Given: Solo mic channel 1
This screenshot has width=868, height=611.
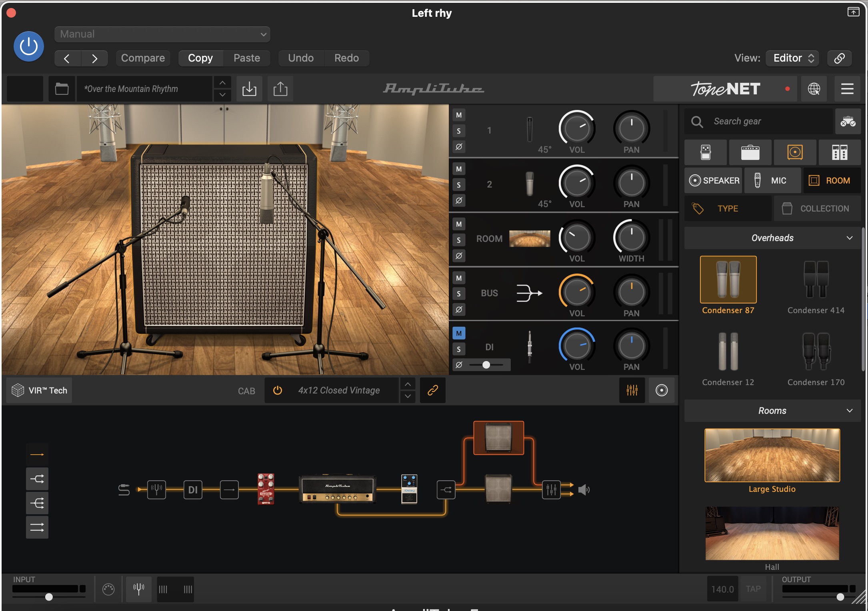Looking at the screenshot, I should click(459, 131).
